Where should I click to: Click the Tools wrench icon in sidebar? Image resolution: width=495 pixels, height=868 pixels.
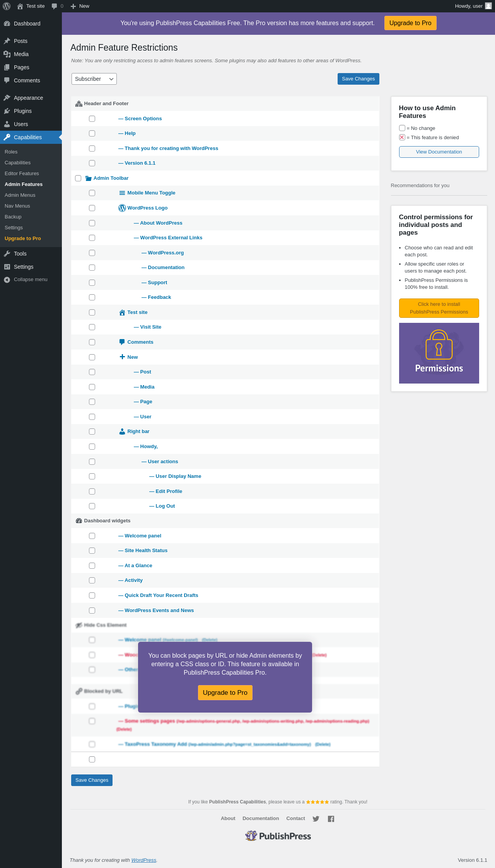click(x=7, y=254)
